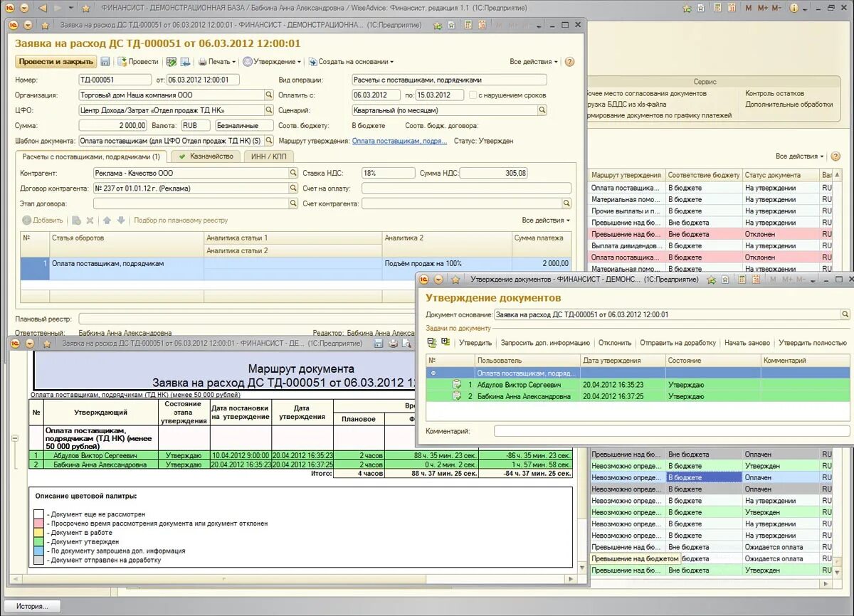The height and width of the screenshot is (616, 854).
Task: Open the Печать dropdown menu
Action: (x=218, y=62)
